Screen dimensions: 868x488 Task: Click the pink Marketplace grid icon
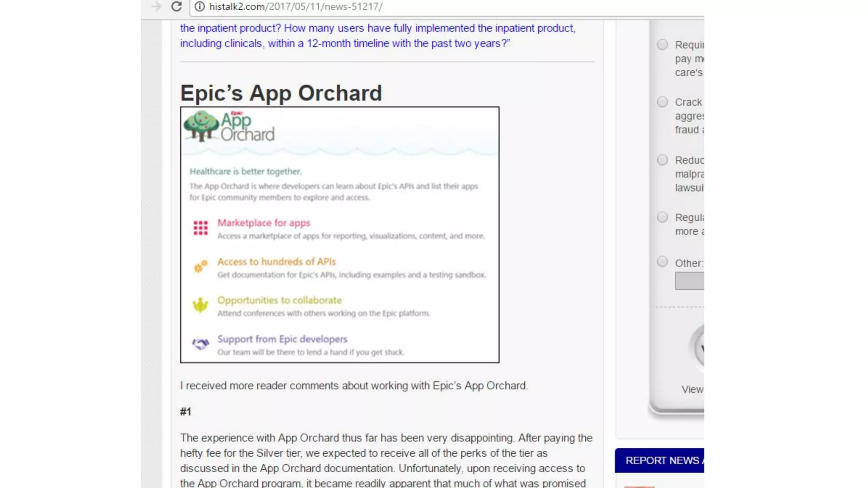200,228
